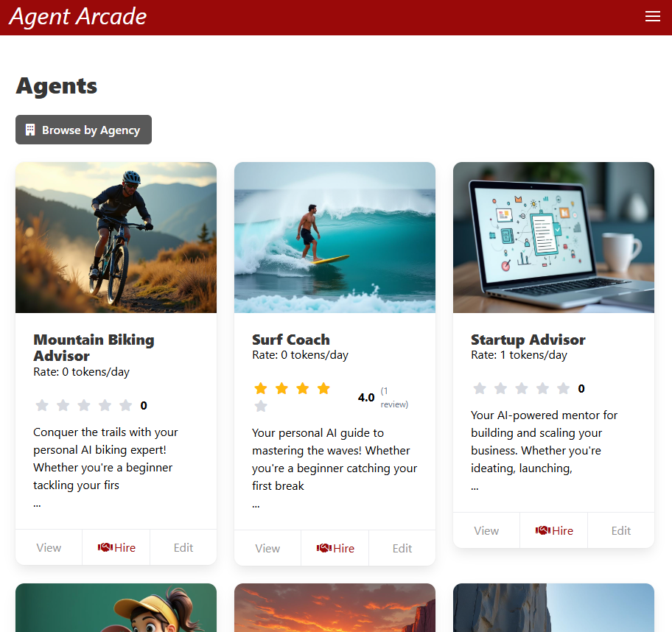
Task: Edit the Surf Coach agent
Action: 402,548
